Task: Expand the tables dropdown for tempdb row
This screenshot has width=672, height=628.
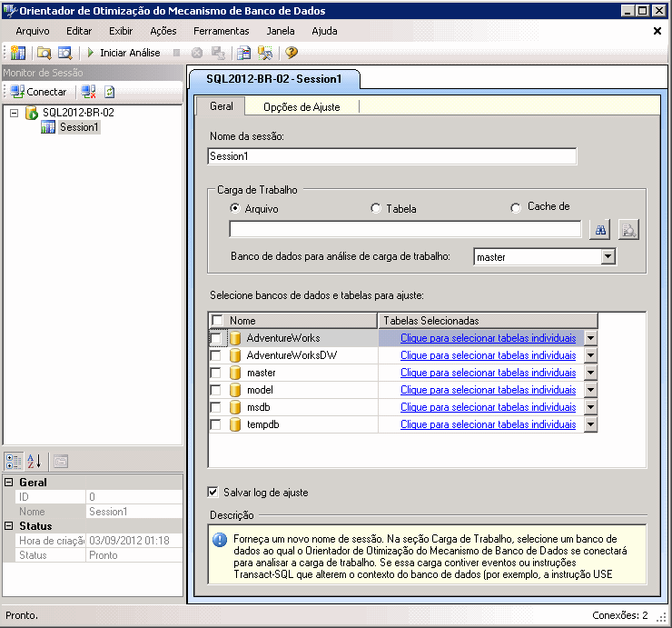Action: click(x=590, y=424)
